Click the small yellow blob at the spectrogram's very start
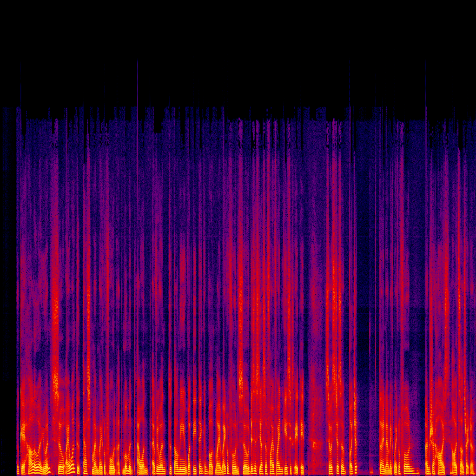 [x=18, y=469]
